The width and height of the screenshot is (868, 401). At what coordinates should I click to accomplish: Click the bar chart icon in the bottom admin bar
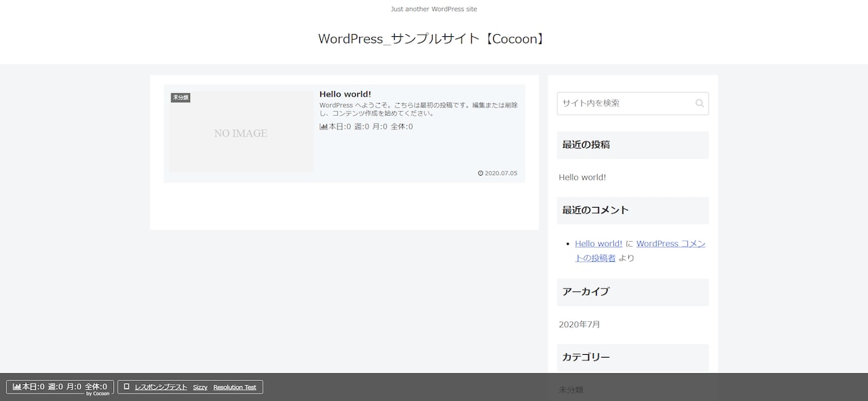coord(16,387)
